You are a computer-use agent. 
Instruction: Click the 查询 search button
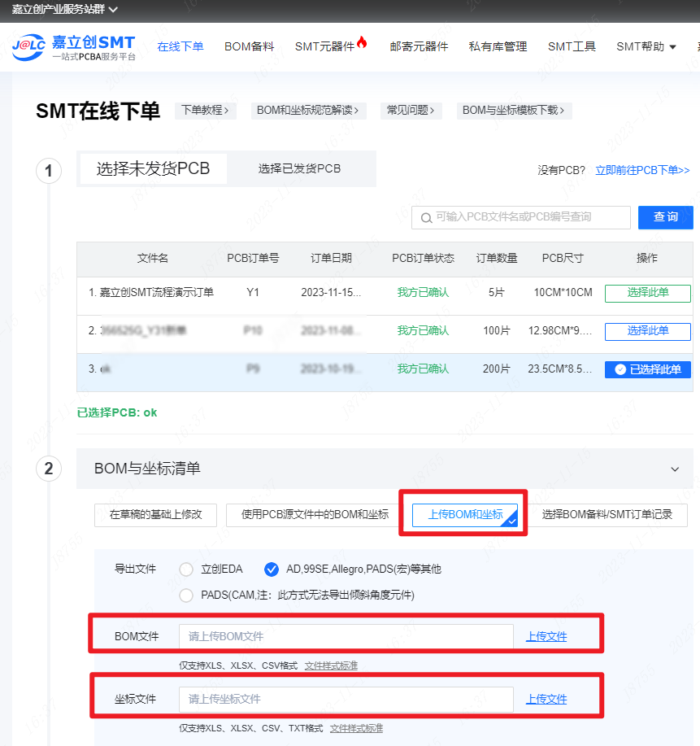click(666, 217)
